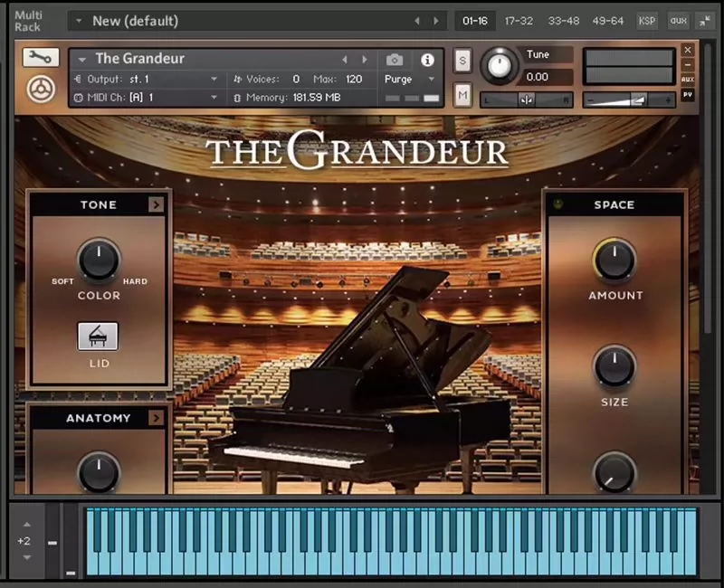Select instrument page 49-64
The height and width of the screenshot is (588, 724).
pos(607,21)
